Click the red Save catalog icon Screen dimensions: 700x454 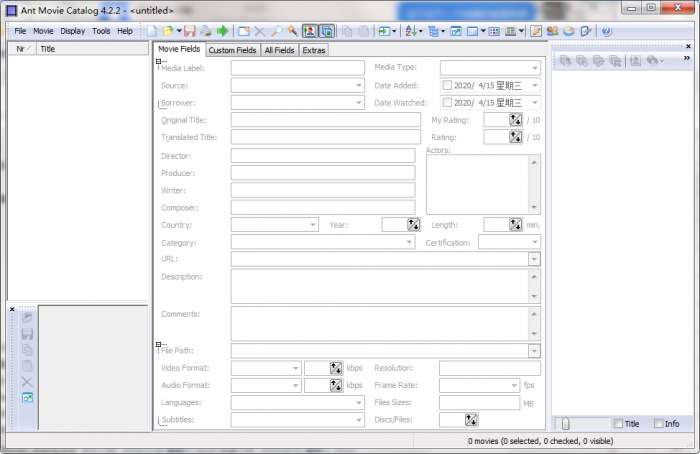point(190,31)
